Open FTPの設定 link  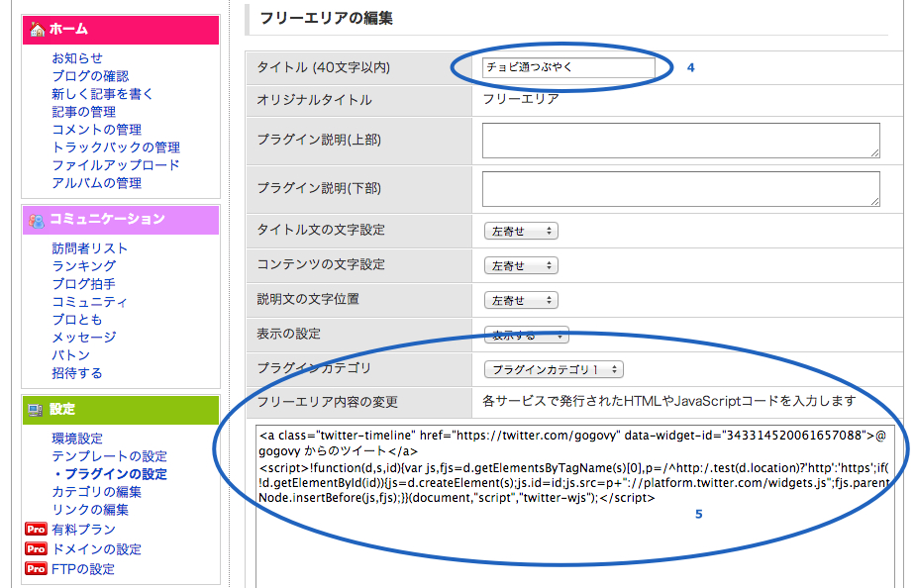click(83, 569)
